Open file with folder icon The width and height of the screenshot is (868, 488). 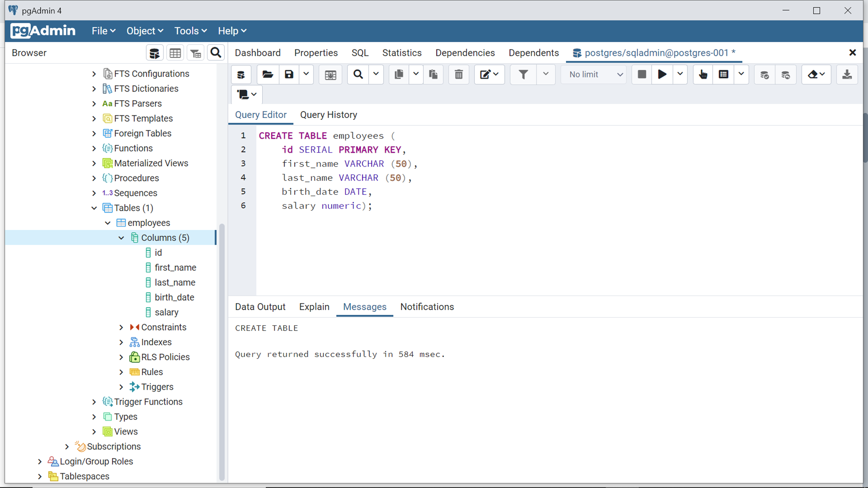(x=267, y=75)
